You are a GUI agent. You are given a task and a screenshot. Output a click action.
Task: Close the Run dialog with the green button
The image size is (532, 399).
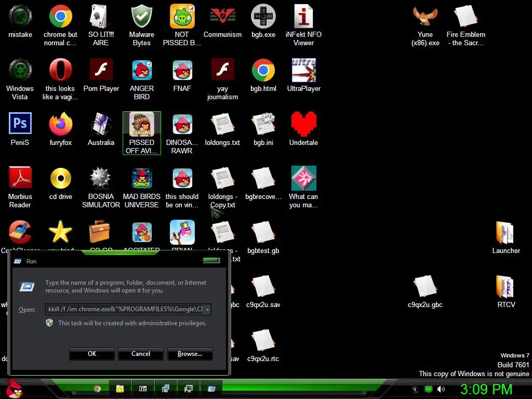point(211,260)
